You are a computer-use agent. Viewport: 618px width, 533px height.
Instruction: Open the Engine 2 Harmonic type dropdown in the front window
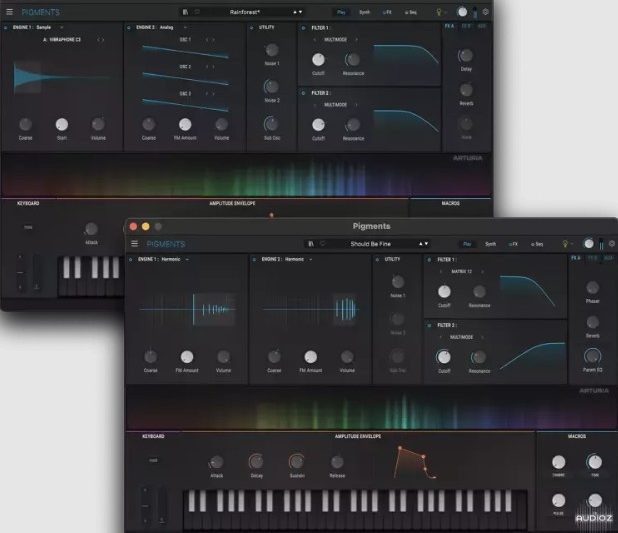tap(311, 259)
